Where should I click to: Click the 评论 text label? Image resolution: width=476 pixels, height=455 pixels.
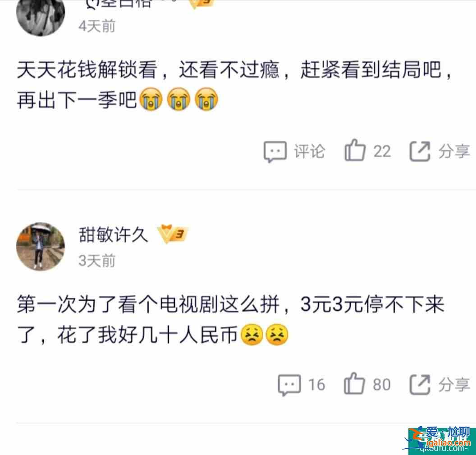[309, 151]
